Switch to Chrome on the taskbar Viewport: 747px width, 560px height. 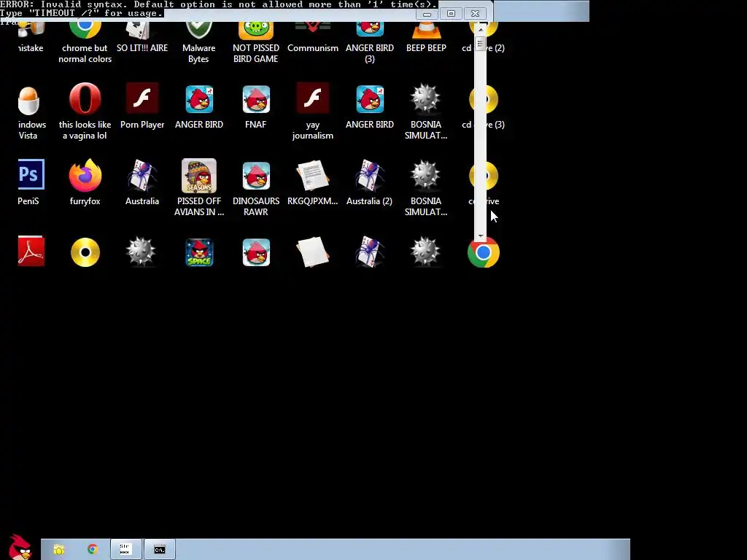[93, 549]
